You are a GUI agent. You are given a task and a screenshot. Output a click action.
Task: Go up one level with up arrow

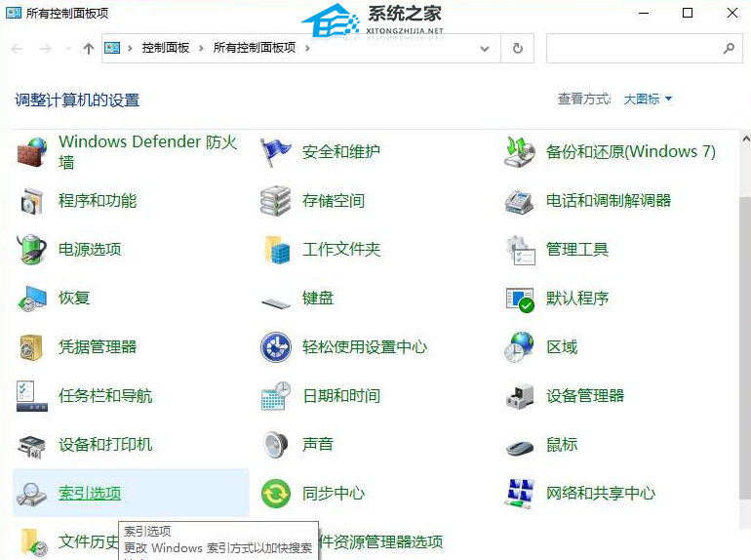[x=89, y=49]
